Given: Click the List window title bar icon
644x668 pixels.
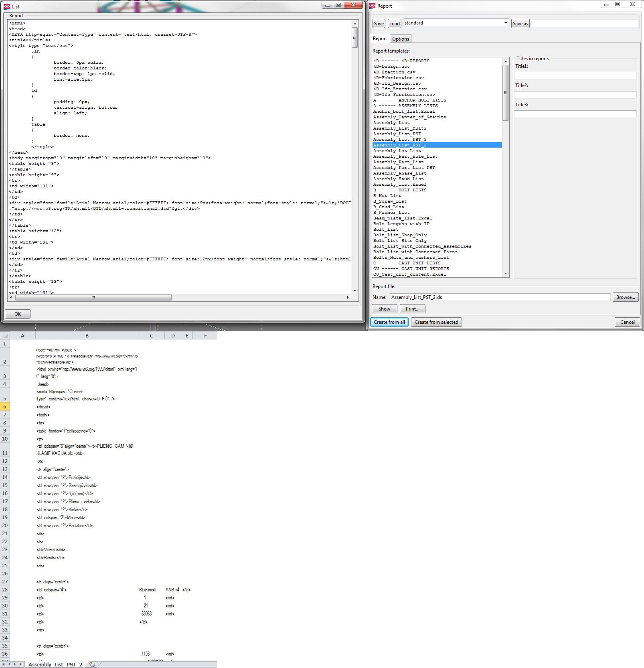Looking at the screenshot, I should click(7, 6).
